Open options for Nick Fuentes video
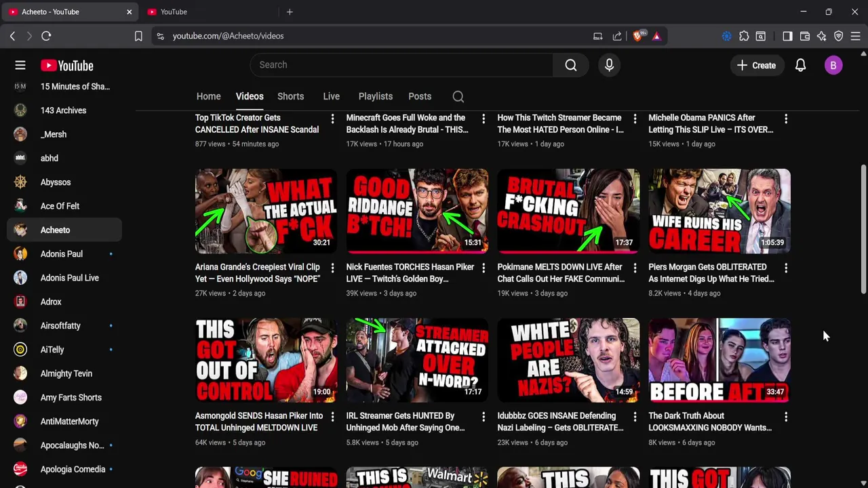Screen dimensions: 868x488 (x=484, y=268)
